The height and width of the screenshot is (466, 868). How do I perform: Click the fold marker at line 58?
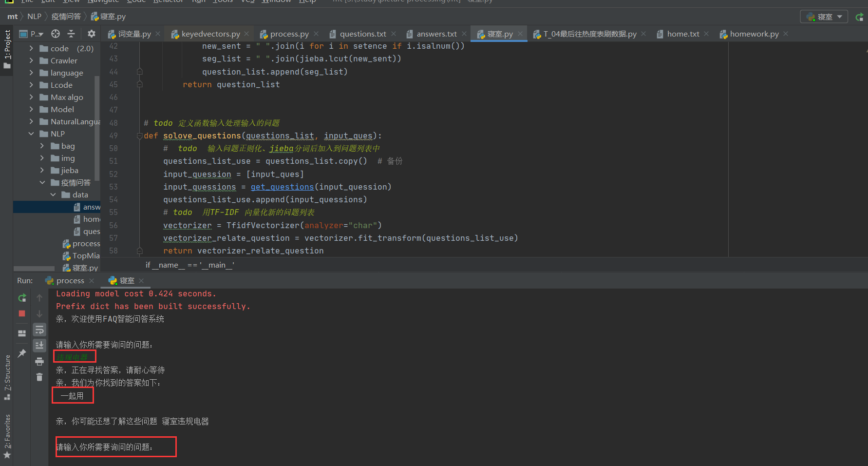[140, 251]
